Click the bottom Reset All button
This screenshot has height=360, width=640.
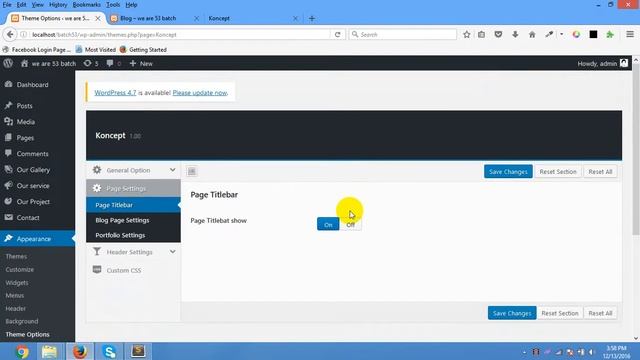click(600, 313)
